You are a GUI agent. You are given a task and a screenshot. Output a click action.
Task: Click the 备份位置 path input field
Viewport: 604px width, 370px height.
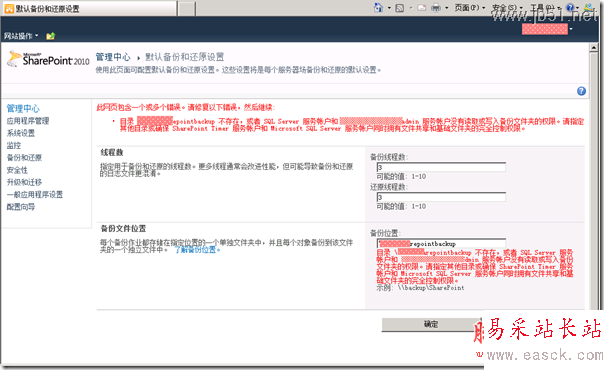click(441, 243)
